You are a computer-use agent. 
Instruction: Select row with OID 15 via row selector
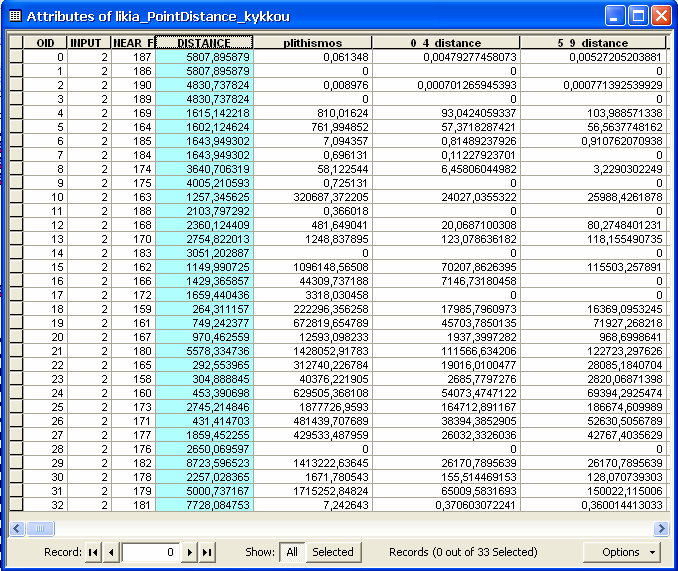tap(16, 267)
